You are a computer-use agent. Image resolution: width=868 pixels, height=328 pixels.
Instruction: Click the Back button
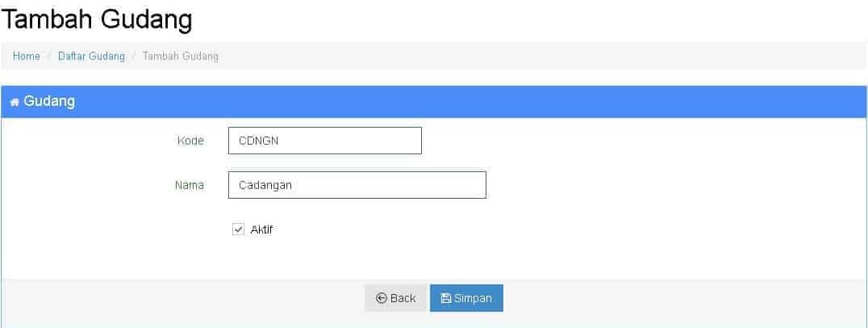pos(395,298)
